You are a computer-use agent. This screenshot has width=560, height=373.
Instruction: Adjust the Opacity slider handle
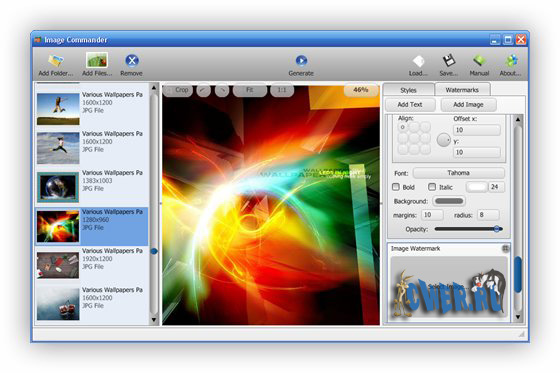(x=497, y=229)
